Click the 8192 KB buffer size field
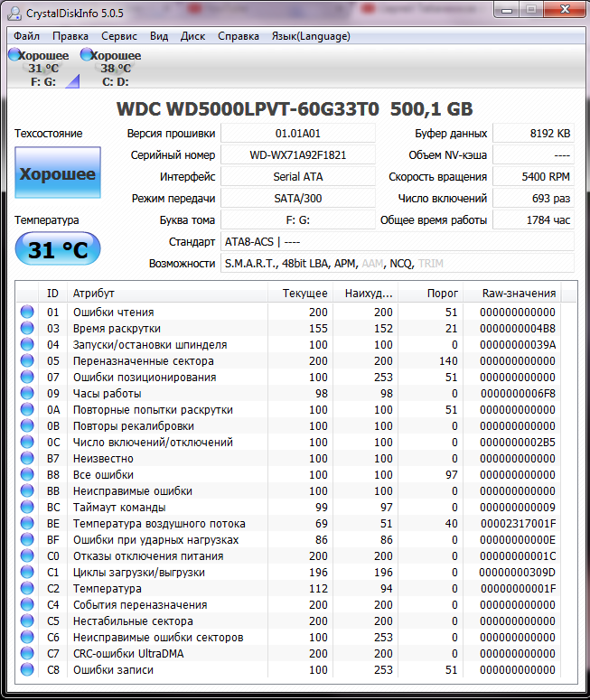590x700 pixels. click(x=533, y=134)
